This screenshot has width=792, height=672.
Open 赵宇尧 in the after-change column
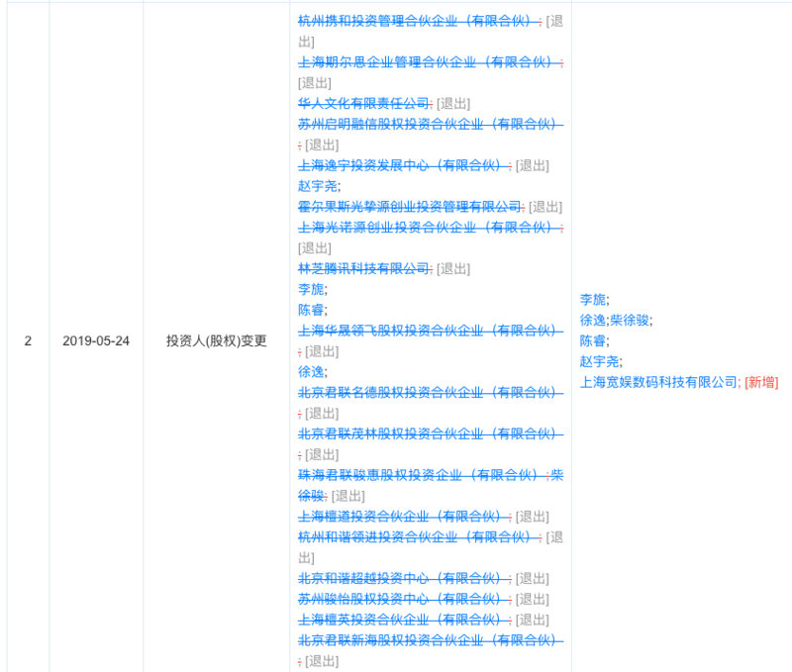(600, 361)
